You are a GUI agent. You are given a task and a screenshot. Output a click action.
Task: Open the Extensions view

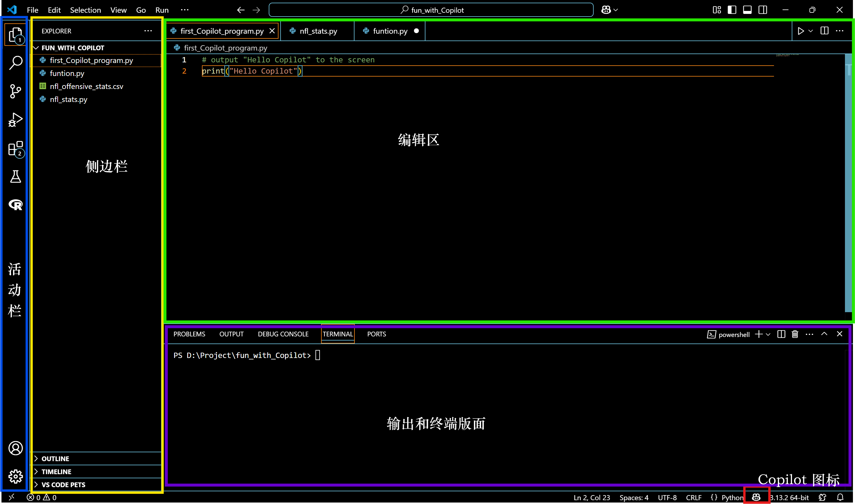[x=15, y=149]
